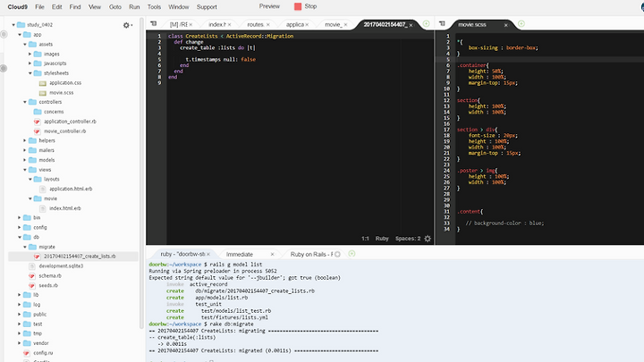Expand the images folder

[x=30, y=55]
